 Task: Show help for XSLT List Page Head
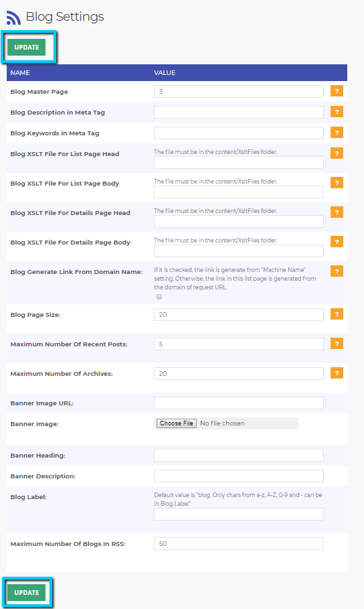coord(337,153)
